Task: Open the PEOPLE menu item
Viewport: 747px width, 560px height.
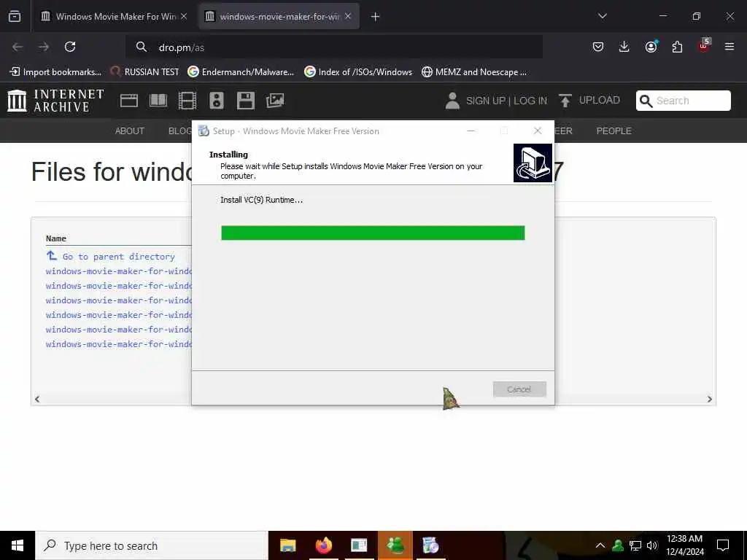Action: [614, 131]
